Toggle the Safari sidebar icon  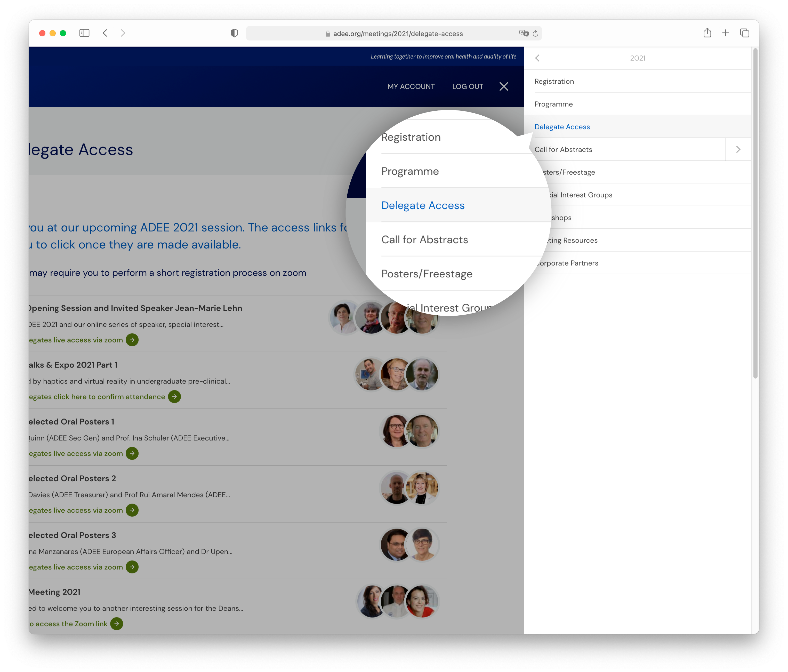84,33
